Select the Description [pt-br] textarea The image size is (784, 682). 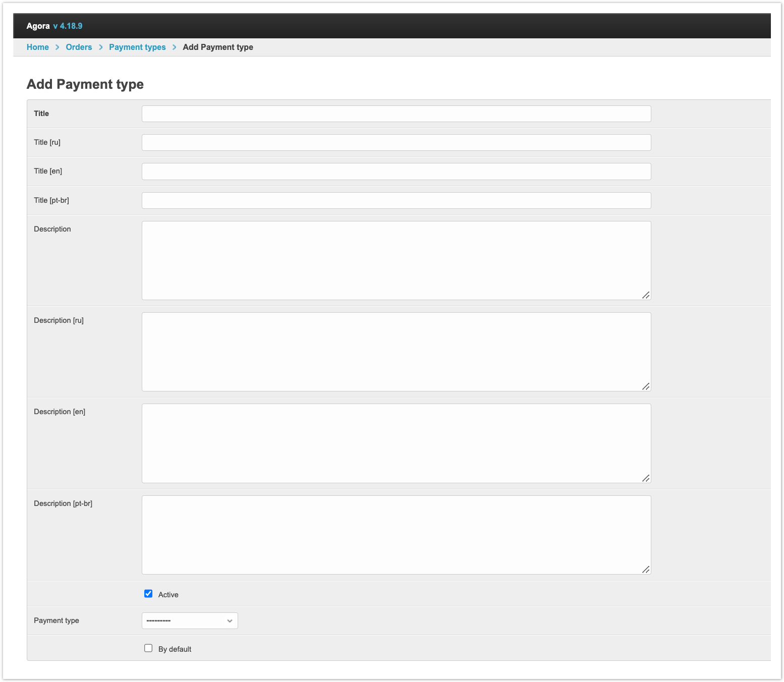click(396, 535)
